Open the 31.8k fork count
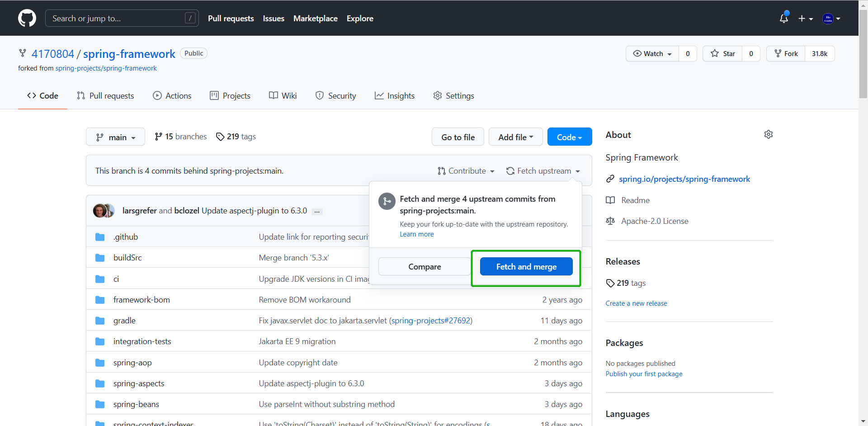This screenshot has width=868, height=426. (820, 53)
